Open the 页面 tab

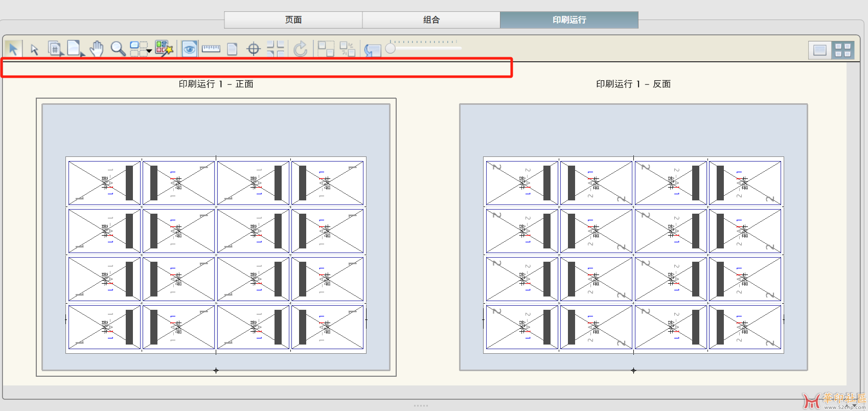point(293,20)
